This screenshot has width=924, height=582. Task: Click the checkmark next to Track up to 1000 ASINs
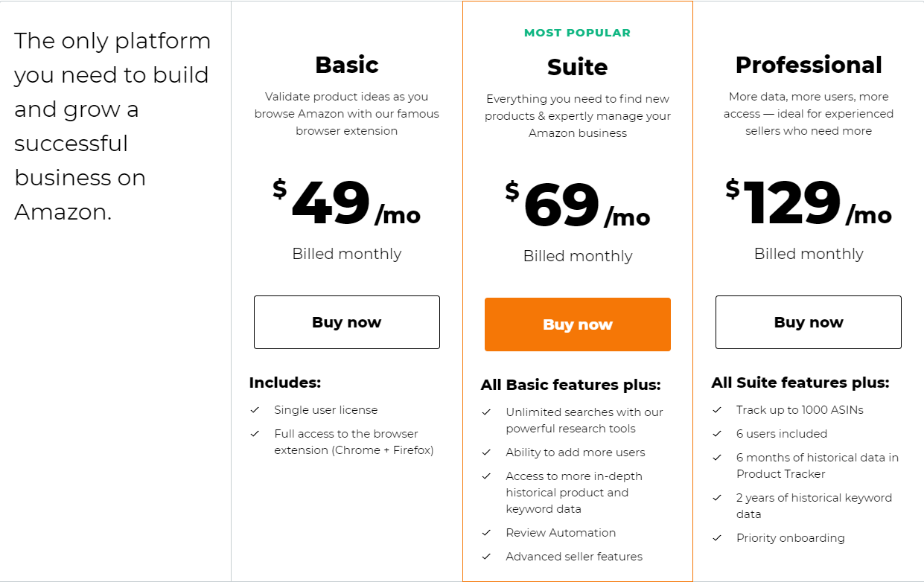pyautogui.click(x=717, y=410)
